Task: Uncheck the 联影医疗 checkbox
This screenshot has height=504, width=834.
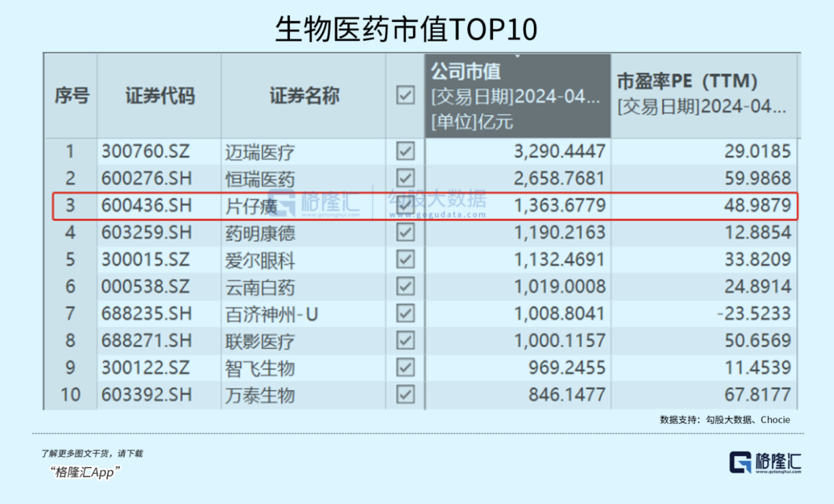Action: pos(405,341)
